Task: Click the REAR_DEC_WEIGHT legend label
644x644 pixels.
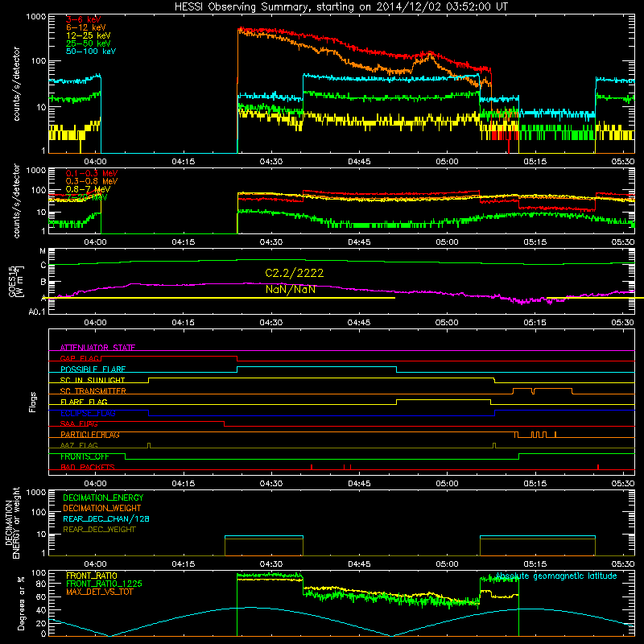Action: pyautogui.click(x=99, y=530)
